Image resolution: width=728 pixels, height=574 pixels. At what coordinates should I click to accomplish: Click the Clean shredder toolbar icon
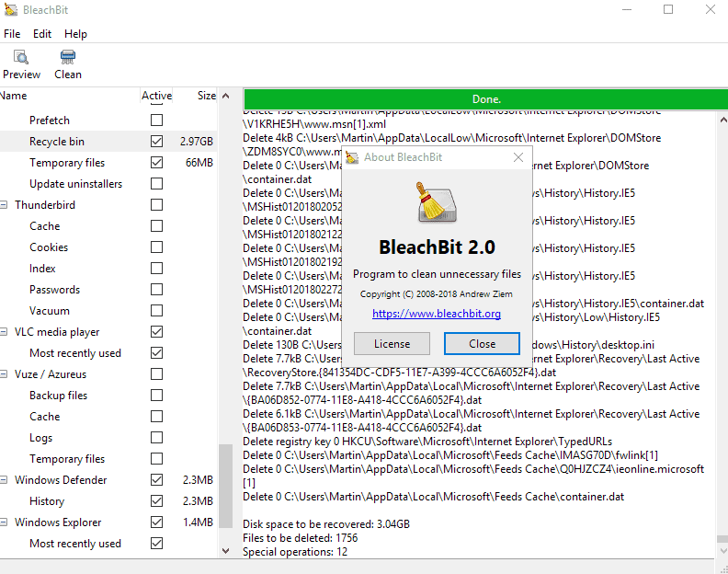pos(68,57)
